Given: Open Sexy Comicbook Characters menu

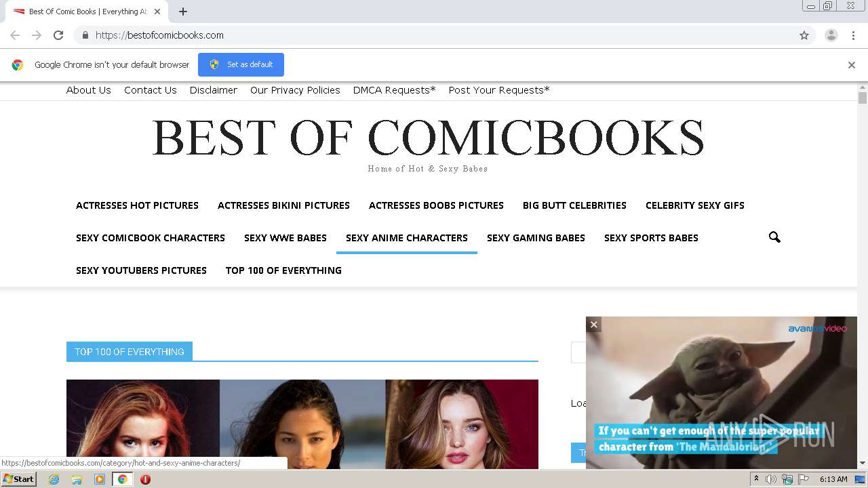Looking at the screenshot, I should [x=151, y=238].
